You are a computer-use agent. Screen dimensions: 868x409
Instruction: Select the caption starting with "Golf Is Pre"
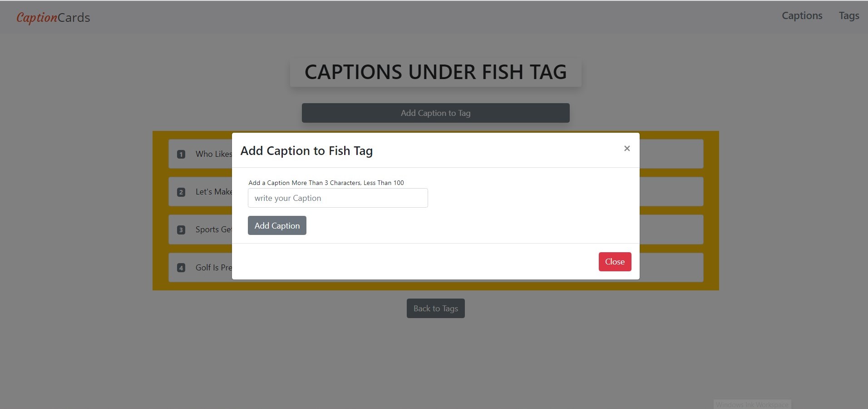(213, 268)
